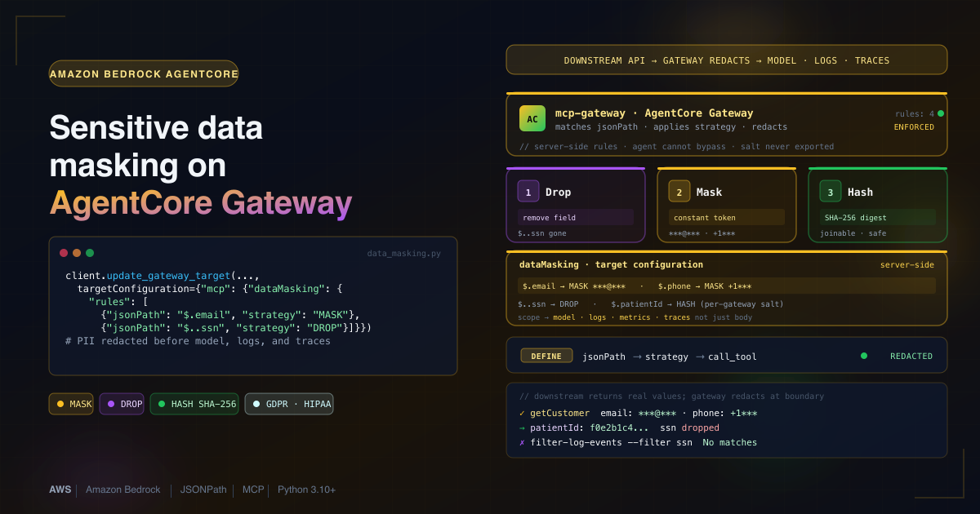
Task: Click the 'SHA-256 digest' box in Hash card
Action: point(878,217)
